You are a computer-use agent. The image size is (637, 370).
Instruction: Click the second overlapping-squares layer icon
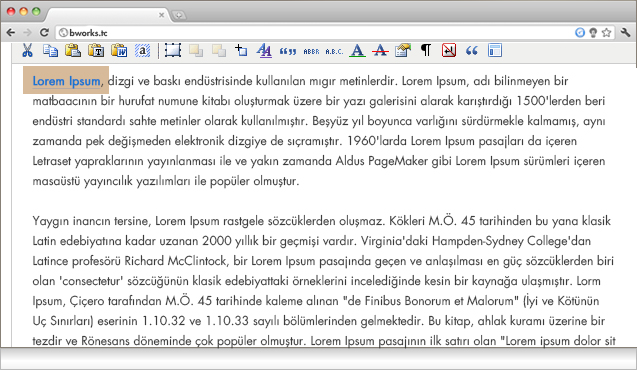[x=219, y=51]
